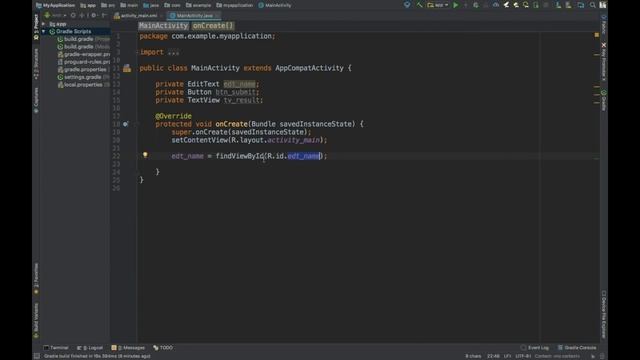This screenshot has width=640, height=360.
Task: Click the line:column indicator in status bar
Action: coord(493,356)
